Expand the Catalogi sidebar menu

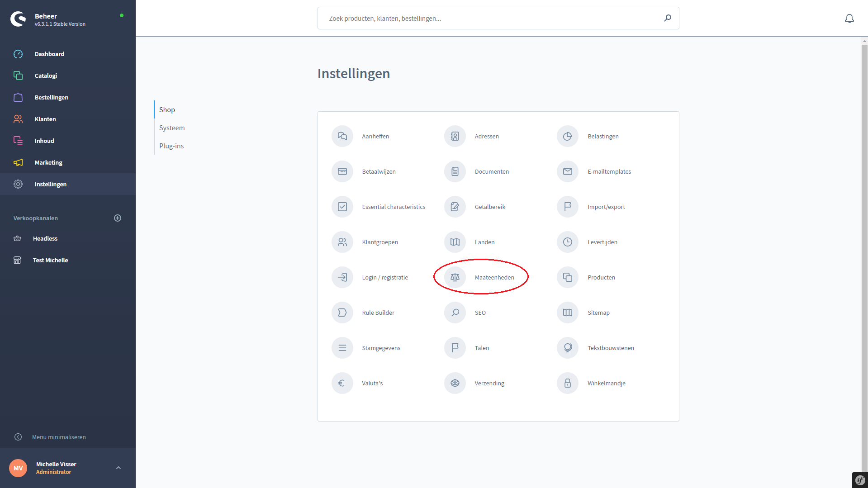(x=46, y=76)
